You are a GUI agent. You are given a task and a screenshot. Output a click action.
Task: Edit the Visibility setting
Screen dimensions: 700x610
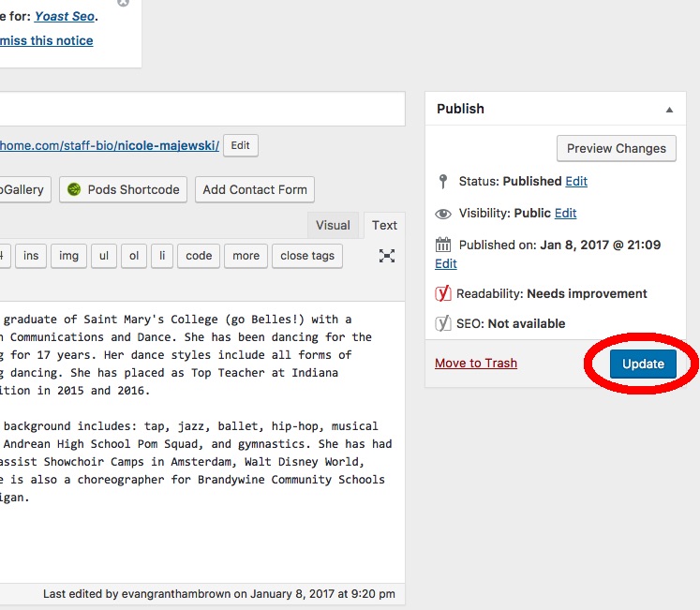click(566, 213)
